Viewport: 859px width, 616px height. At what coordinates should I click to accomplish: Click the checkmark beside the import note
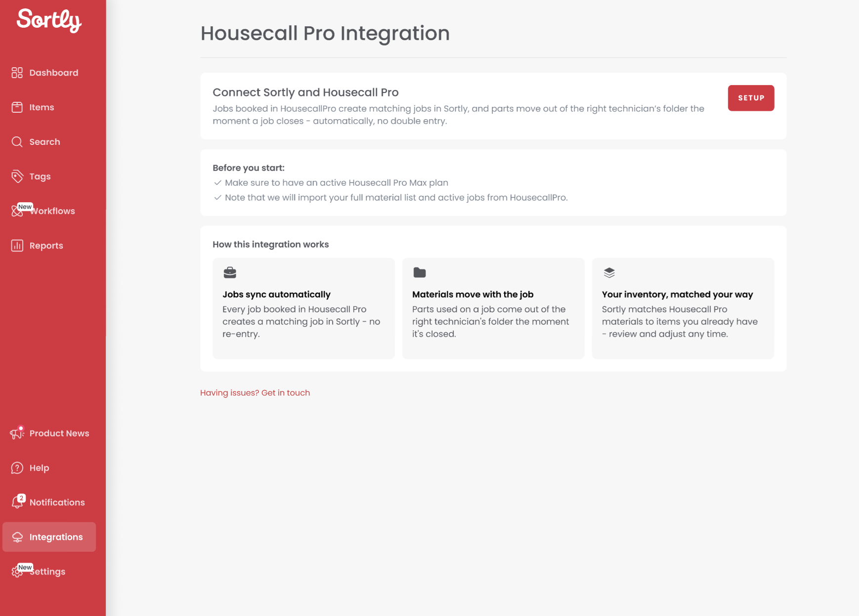coord(217,197)
